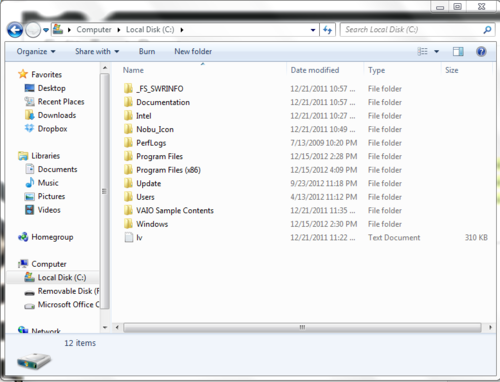This screenshot has height=382, width=500.
Task: Click the '310 KB' size cell
Action: point(476,237)
